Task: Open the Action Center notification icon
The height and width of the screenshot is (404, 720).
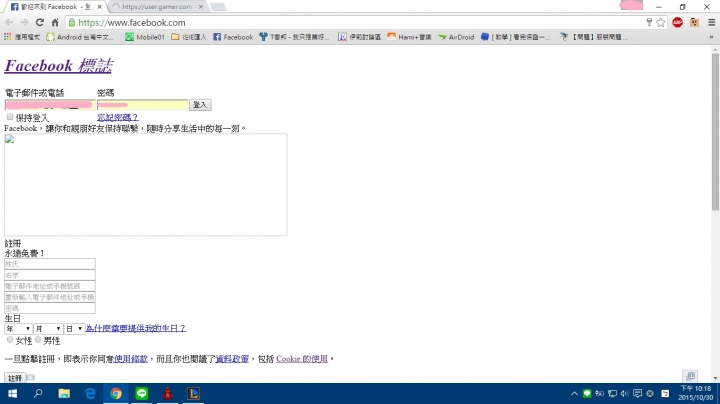Action: tap(637, 393)
